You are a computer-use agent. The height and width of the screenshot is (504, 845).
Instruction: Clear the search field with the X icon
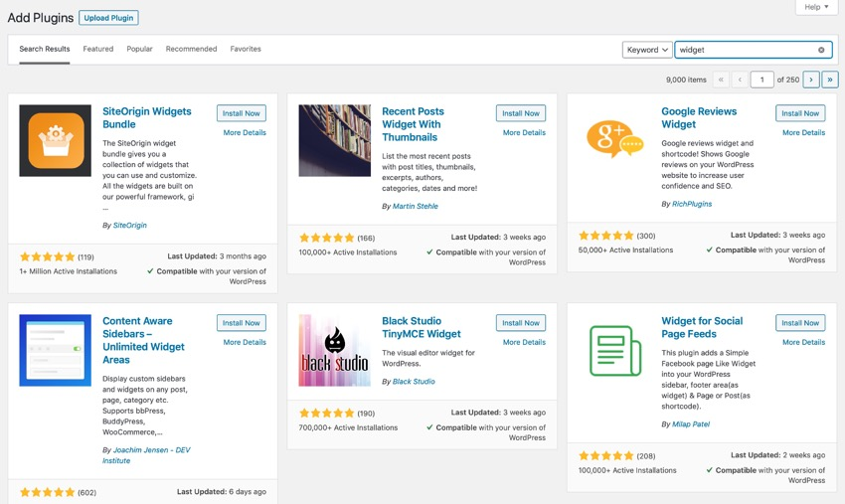[821, 50]
